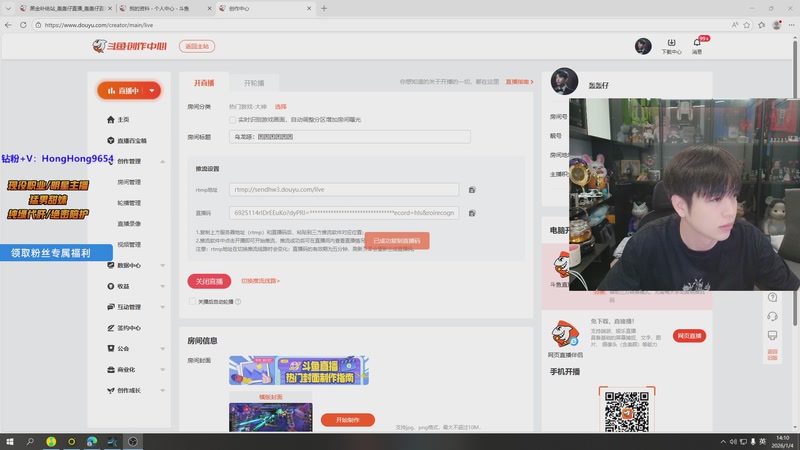Click the help question-mark icon in right float bar

tap(772, 297)
